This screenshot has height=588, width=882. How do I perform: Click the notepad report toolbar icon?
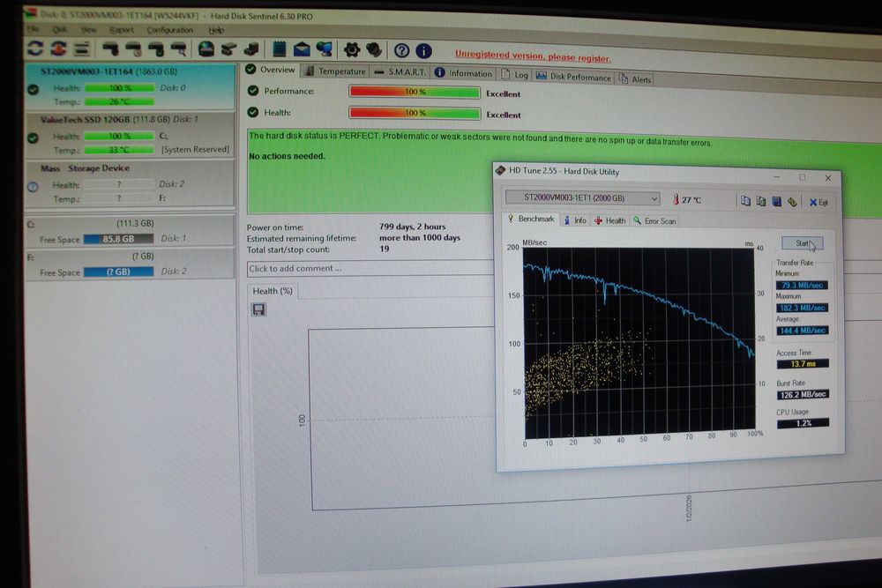279,49
